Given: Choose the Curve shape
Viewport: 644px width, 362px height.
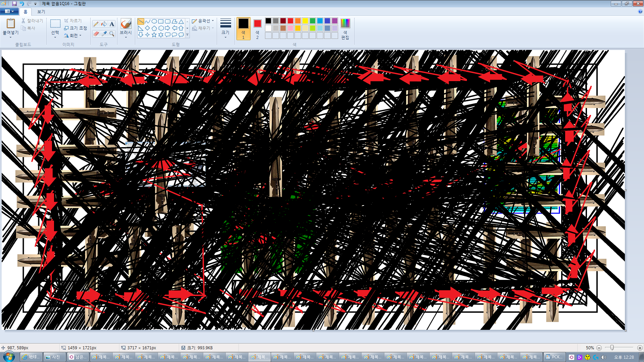Looking at the screenshot, I should click(x=148, y=21).
